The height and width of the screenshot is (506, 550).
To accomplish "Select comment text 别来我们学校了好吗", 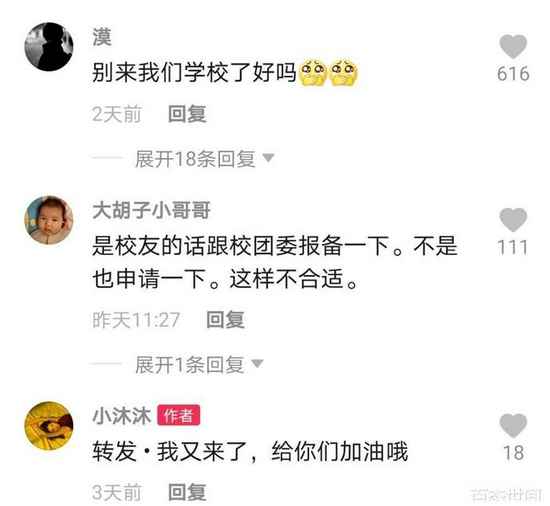I will click(194, 73).
